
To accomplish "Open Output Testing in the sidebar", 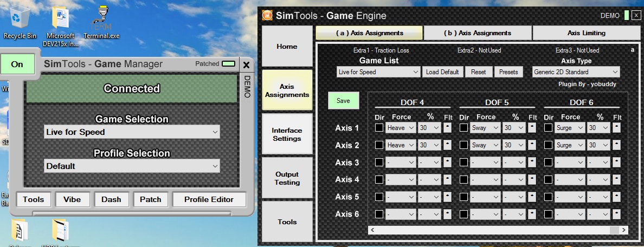I will (287, 178).
